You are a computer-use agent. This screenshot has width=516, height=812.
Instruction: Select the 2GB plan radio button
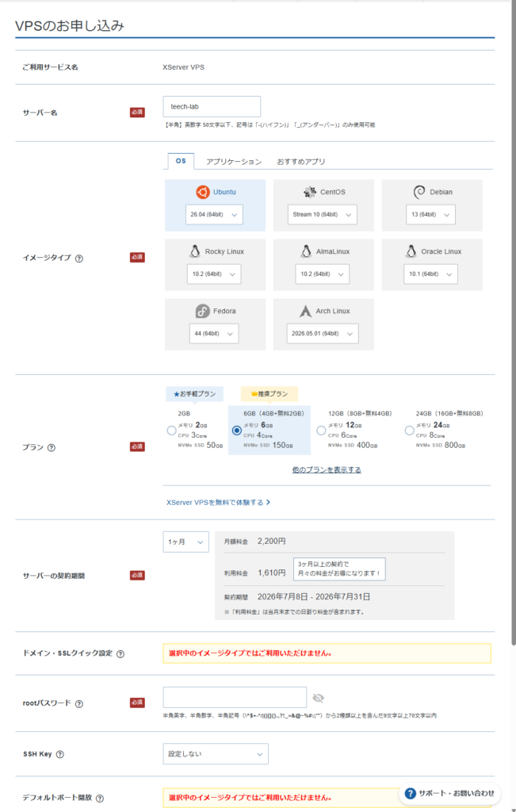(171, 431)
